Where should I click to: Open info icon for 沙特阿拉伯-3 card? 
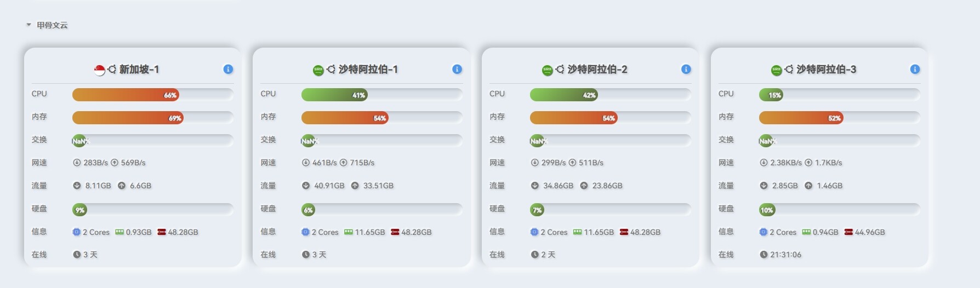point(915,69)
